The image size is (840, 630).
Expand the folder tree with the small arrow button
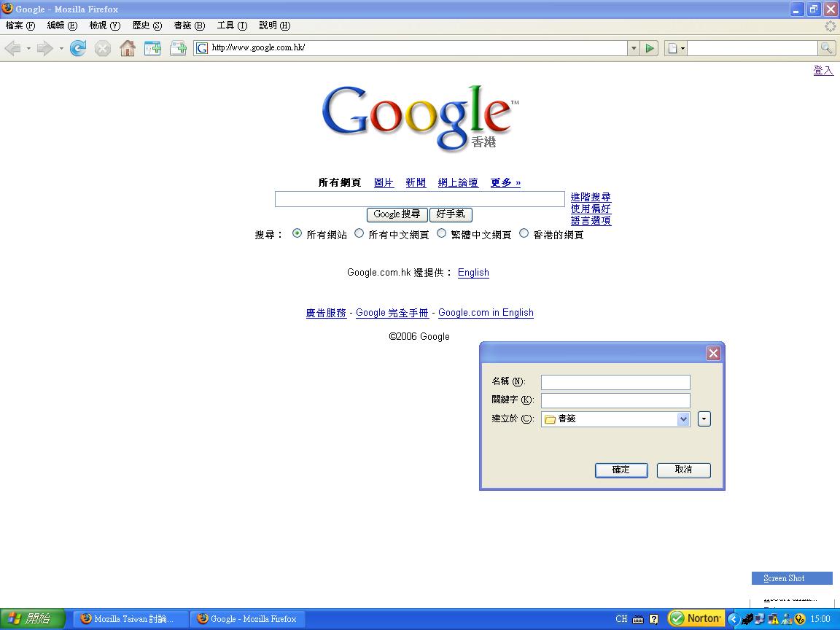click(x=704, y=419)
